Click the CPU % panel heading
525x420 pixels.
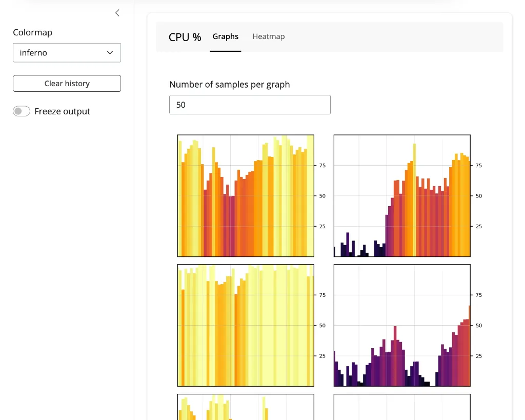(x=185, y=37)
